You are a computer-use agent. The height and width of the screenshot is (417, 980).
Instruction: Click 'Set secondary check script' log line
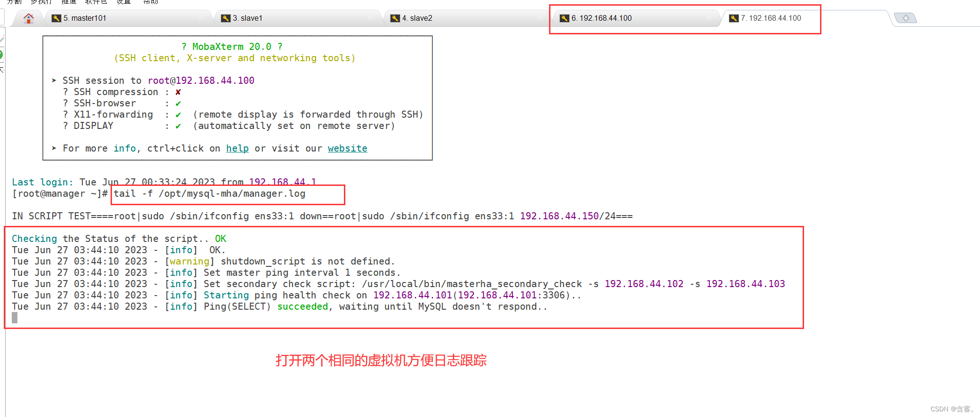(398, 284)
